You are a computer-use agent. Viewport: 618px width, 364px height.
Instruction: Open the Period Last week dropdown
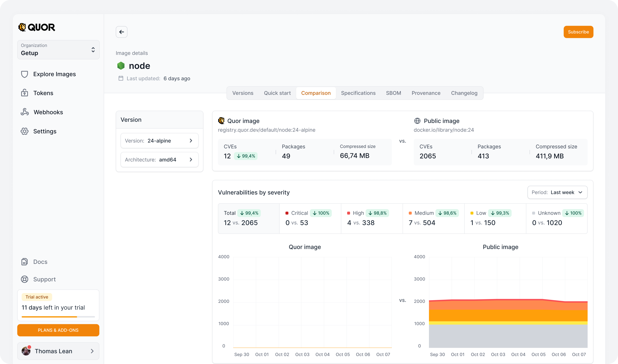(x=557, y=192)
